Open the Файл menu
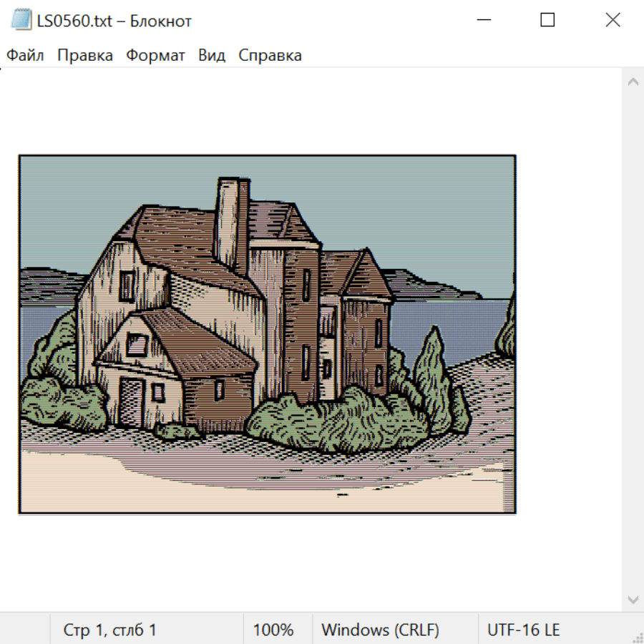Screen dimensions: 644x644 (x=25, y=56)
